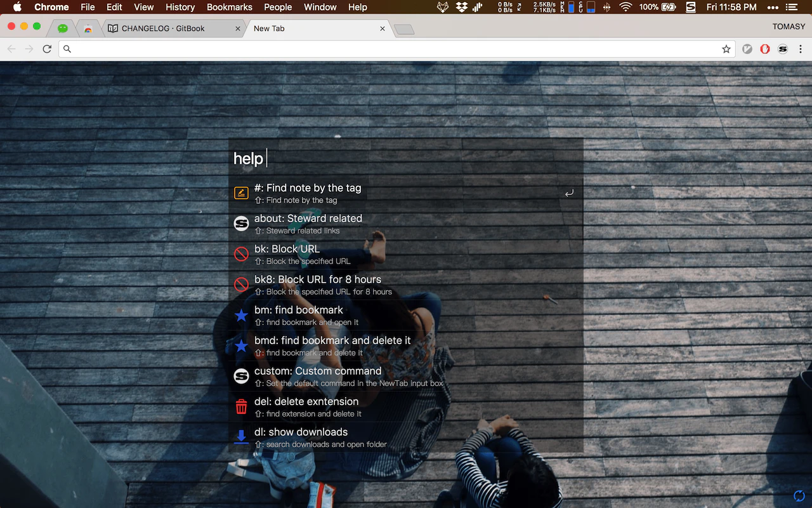
Task: Open the Window menu
Action: pos(320,7)
